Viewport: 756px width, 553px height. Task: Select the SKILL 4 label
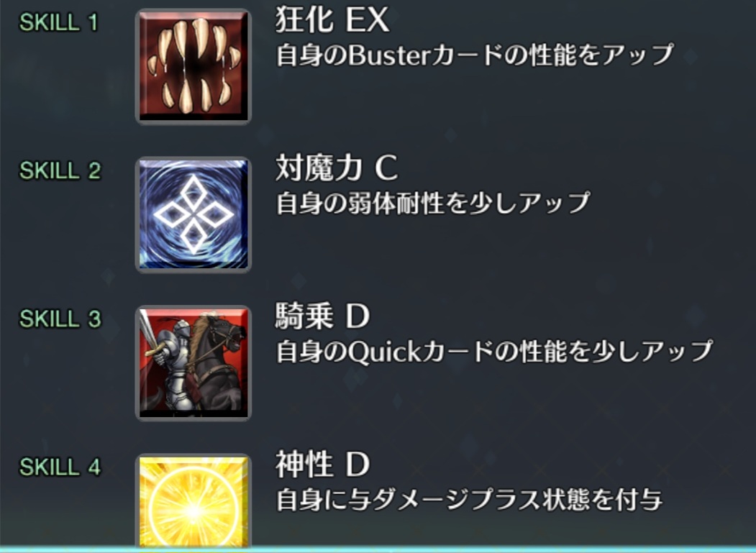click(60, 467)
